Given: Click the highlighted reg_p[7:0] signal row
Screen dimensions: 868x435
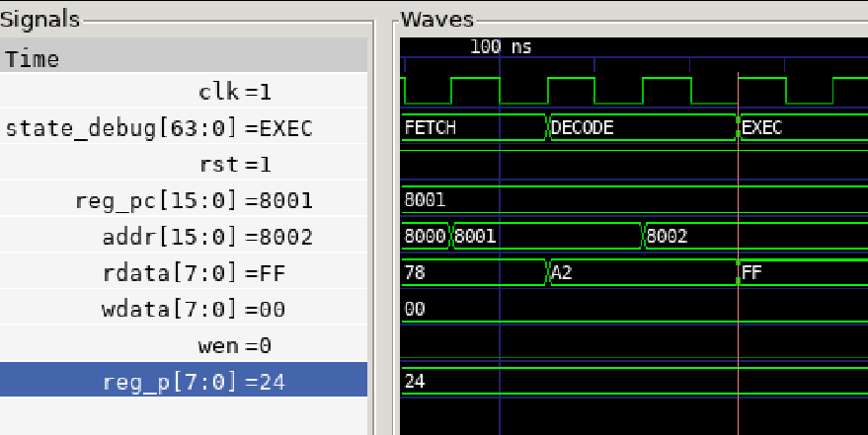Looking at the screenshot, I should click(x=184, y=381).
